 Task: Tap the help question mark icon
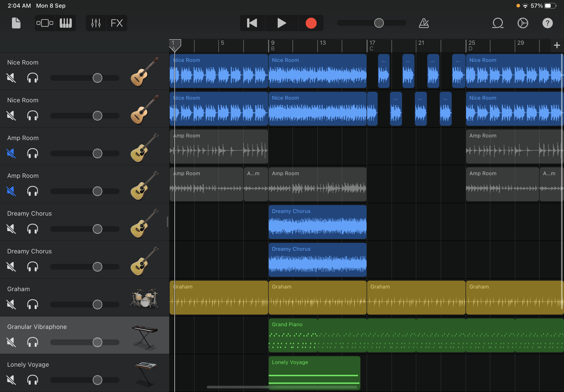[x=547, y=23]
